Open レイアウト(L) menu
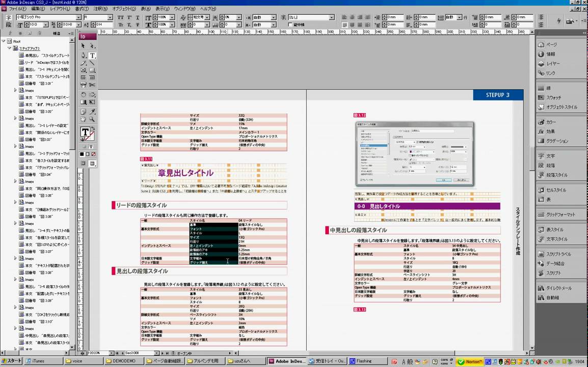588x367 pixels. click(x=60, y=9)
